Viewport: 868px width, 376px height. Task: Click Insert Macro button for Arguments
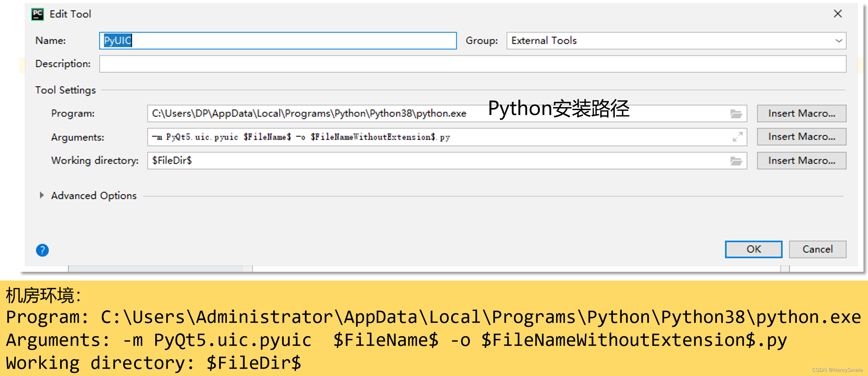[x=801, y=137]
